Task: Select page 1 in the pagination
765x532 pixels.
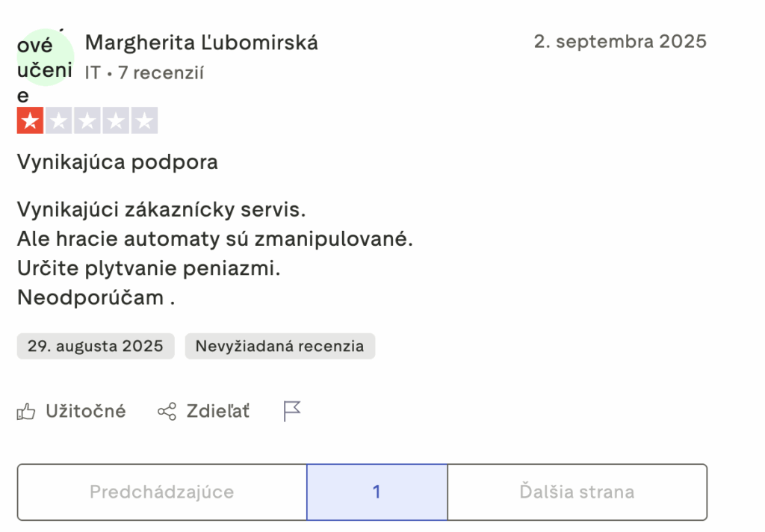Action: pos(377,492)
